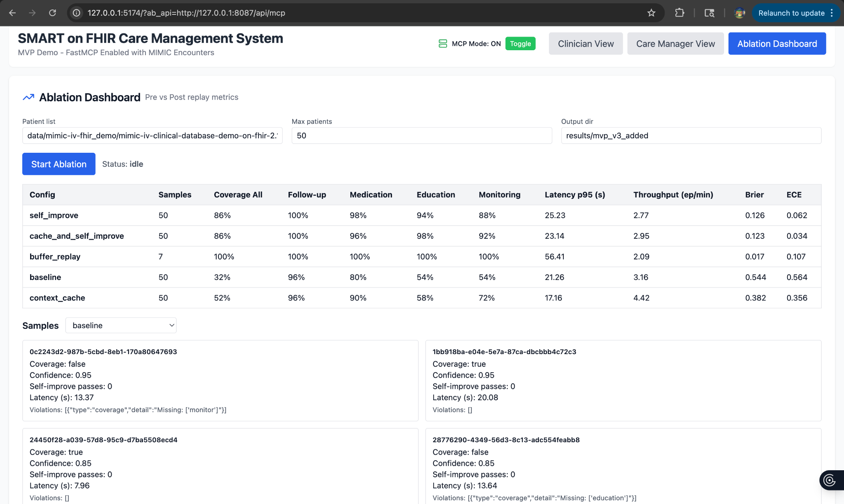
Task: Click the Ablation Dashboard trend-line icon
Action: [28, 97]
